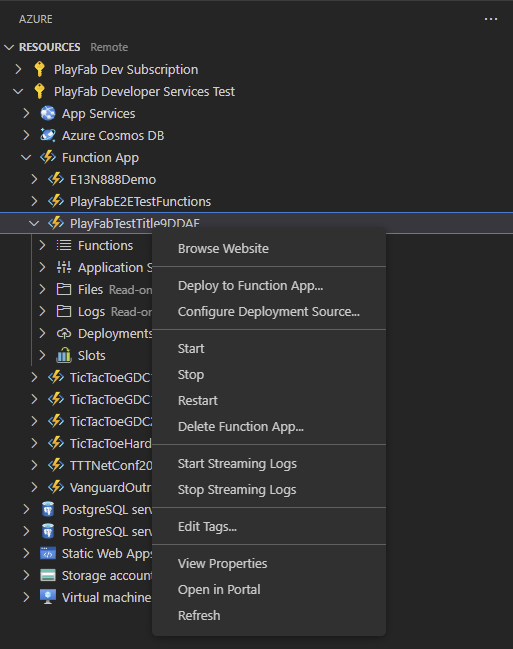Click the Azure Cosmos DB label
The width and height of the screenshot is (513, 649).
pos(113,135)
